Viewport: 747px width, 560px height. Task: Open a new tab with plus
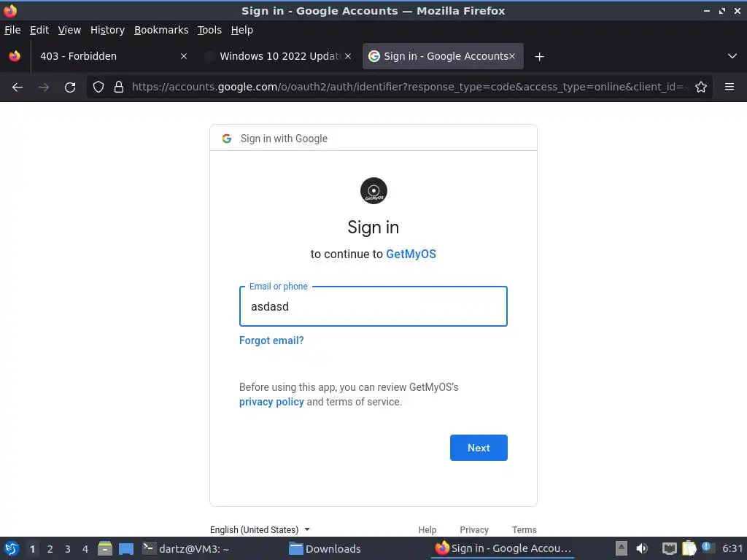[x=539, y=57]
